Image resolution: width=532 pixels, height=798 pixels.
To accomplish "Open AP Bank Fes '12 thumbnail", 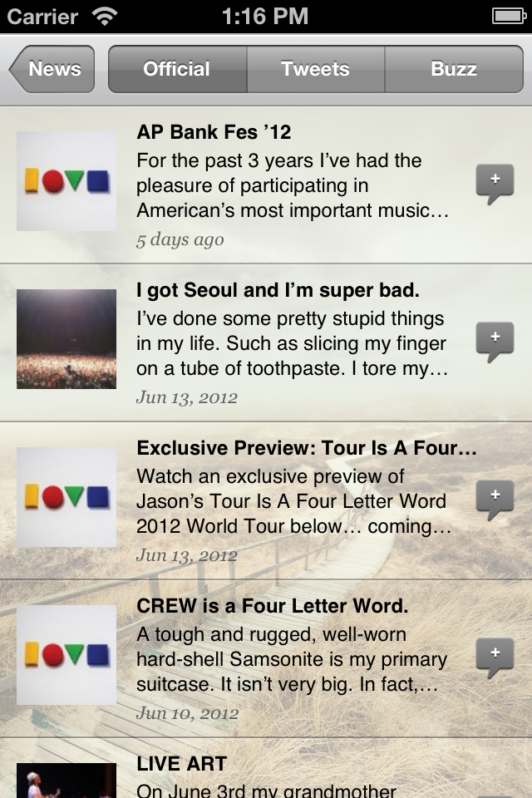I will pyautogui.click(x=66, y=181).
